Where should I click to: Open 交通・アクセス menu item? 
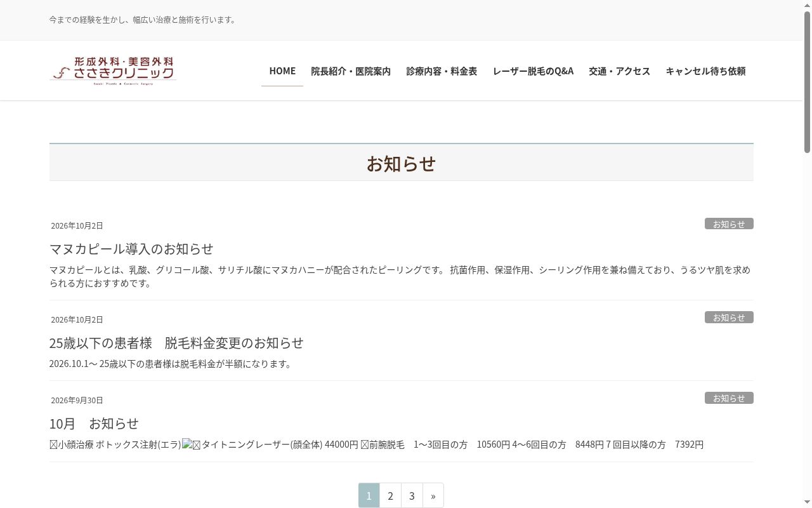619,70
